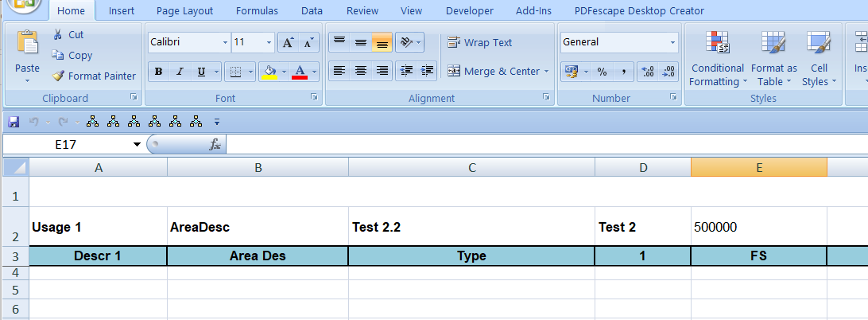Screen dimensions: 868x320
Task: Click the Format Painter brush icon
Action: 58,76
